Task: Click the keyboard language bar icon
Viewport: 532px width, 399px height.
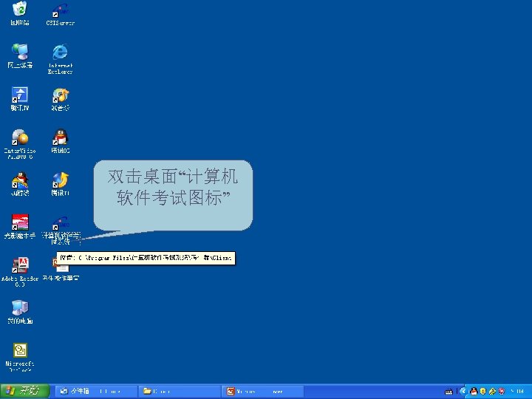Action: click(449, 392)
